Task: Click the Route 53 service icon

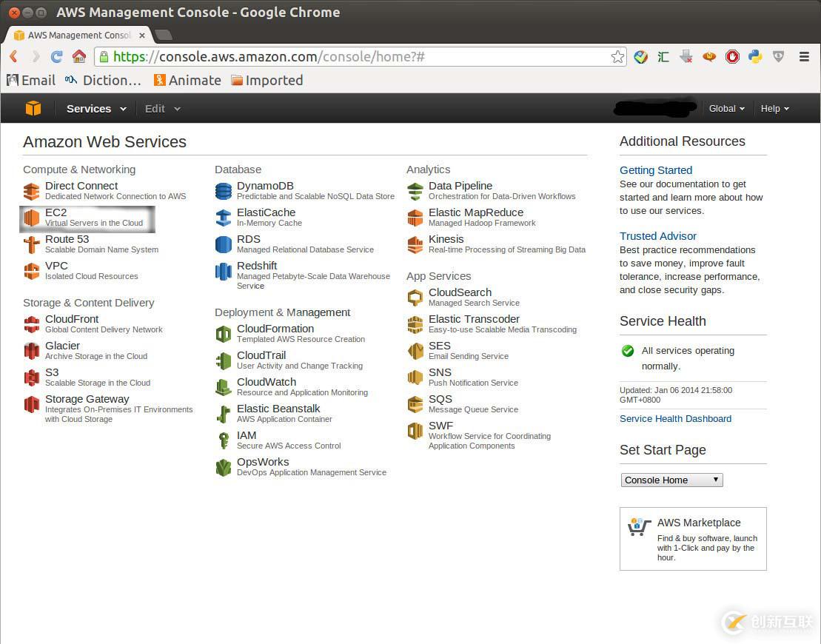Action: coord(31,244)
